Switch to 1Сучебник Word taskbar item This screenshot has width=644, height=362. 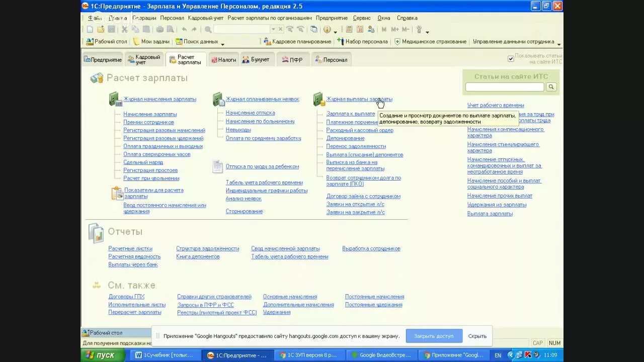164,355
